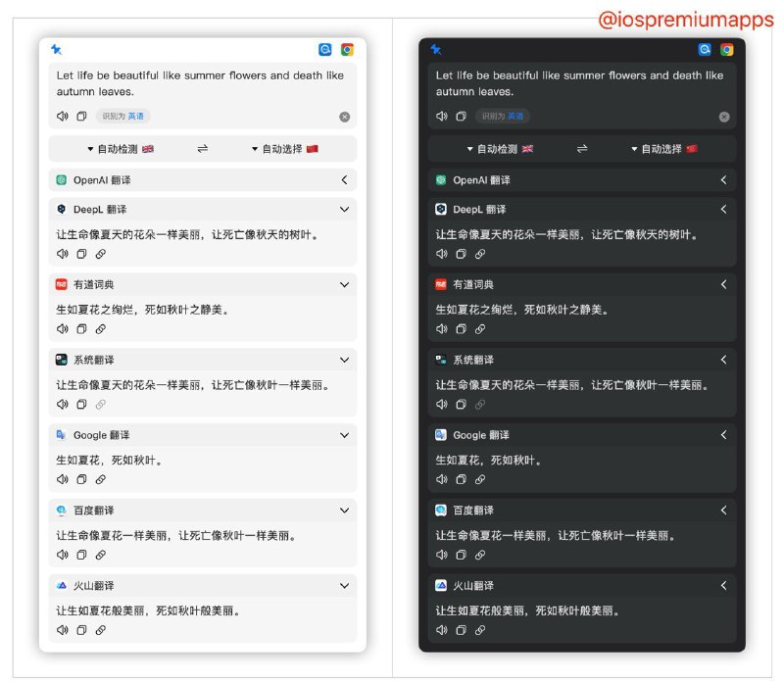
Task: Play audio of the 系统翻译 result
Action: (61, 404)
